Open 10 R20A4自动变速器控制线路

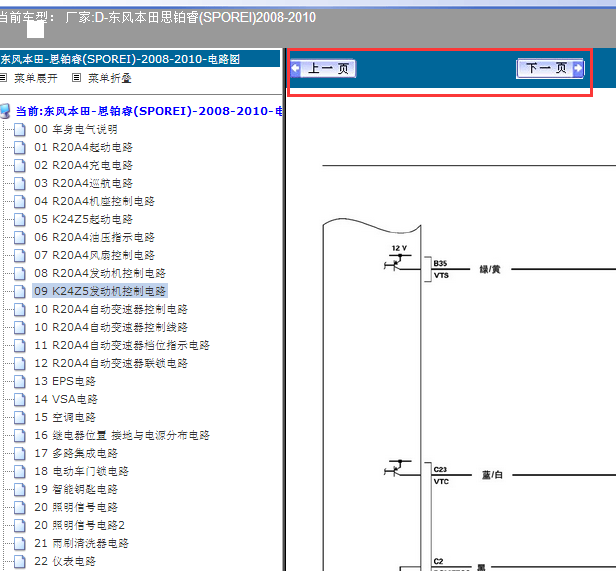111,327
